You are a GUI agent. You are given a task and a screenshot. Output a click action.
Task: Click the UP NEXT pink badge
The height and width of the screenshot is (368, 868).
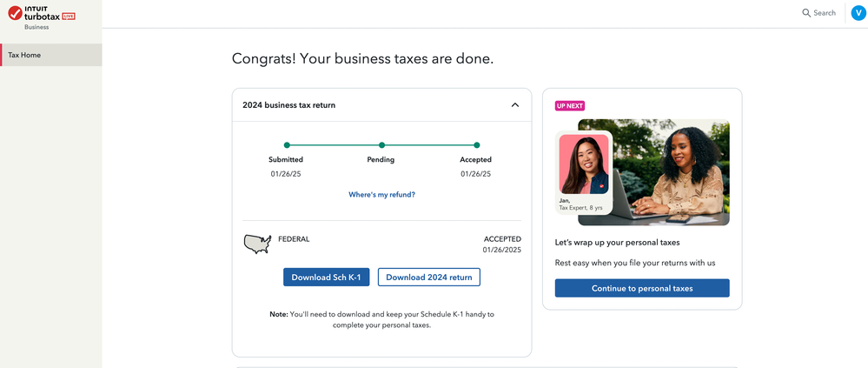[570, 106]
